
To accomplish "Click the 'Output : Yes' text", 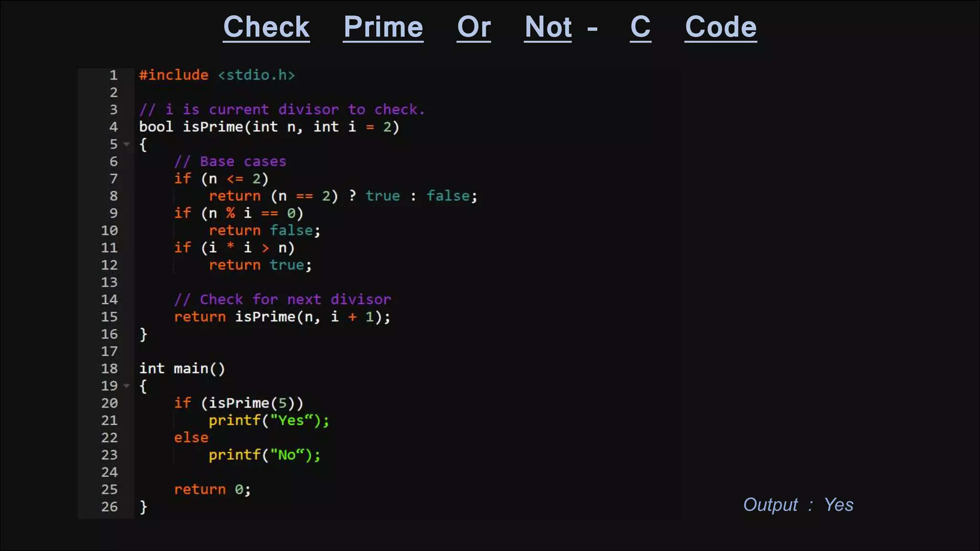I will tap(798, 505).
